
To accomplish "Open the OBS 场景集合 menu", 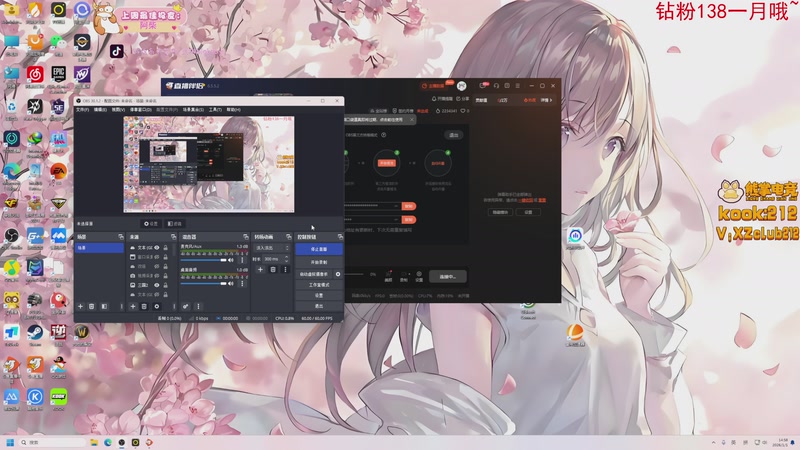I will (x=193, y=110).
